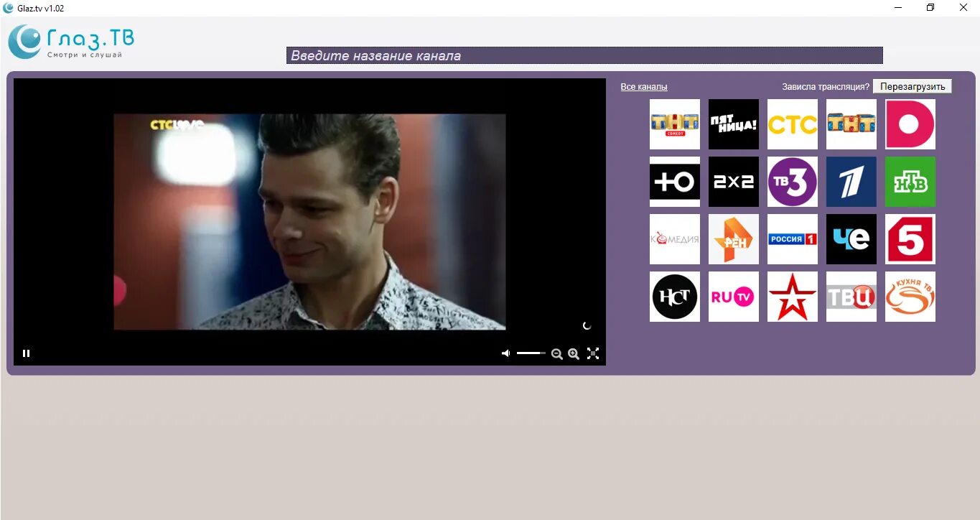Open the RU TV channel
The height and width of the screenshot is (520, 980).
(733, 297)
